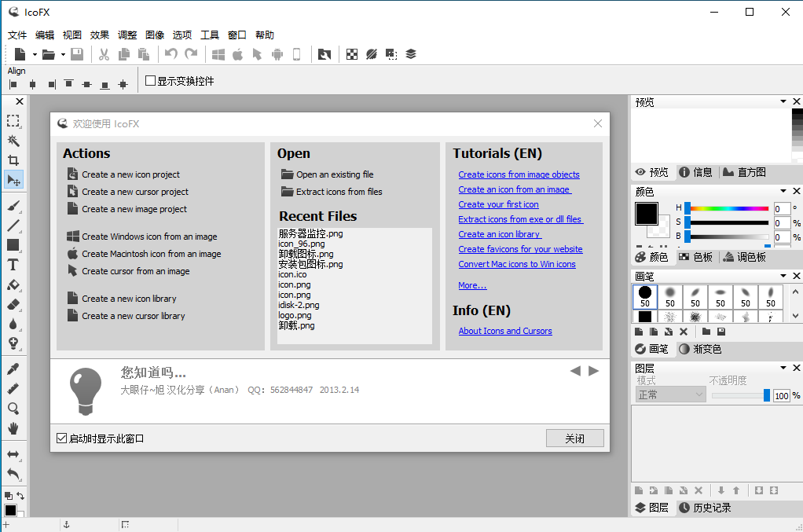Open the Create favicons for your website link
The height and width of the screenshot is (532, 803).
click(x=520, y=249)
